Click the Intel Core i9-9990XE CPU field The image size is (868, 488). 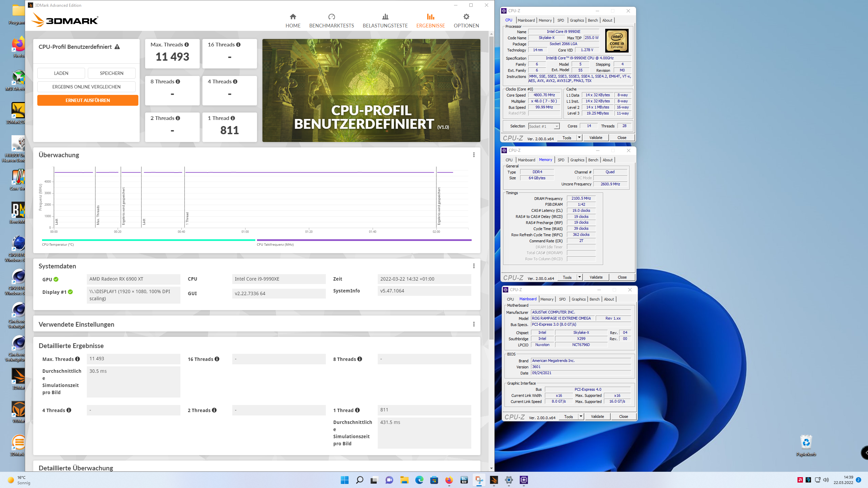pyautogui.click(x=279, y=279)
